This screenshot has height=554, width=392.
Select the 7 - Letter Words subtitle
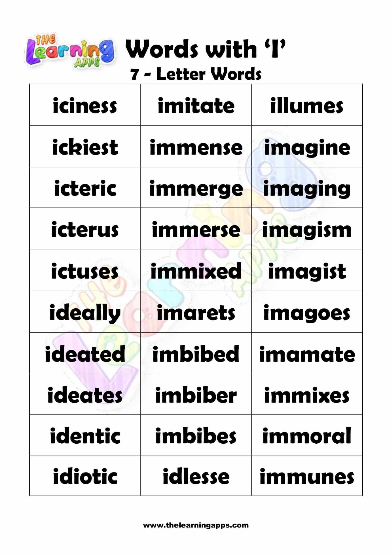click(x=196, y=74)
